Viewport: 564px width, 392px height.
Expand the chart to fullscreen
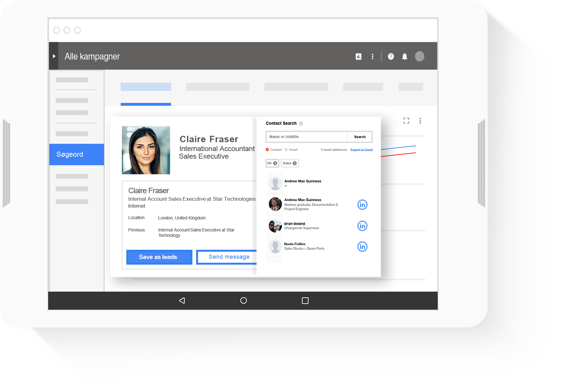[406, 121]
